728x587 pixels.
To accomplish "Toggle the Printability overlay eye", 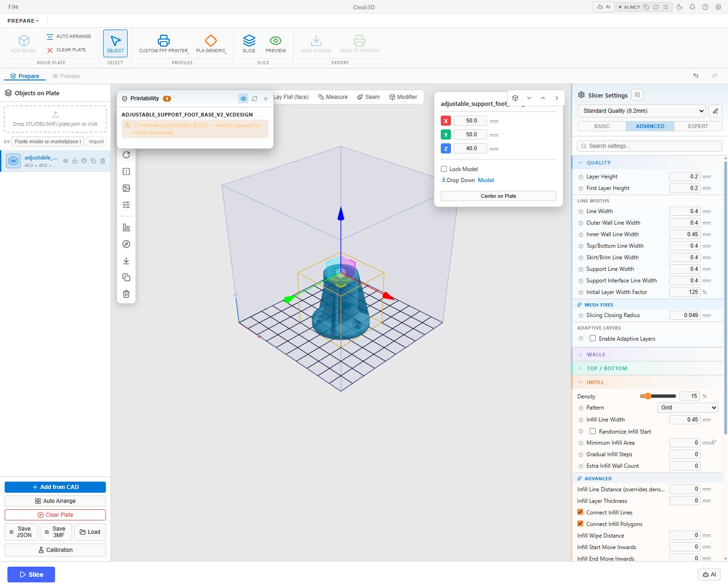I will 243,98.
